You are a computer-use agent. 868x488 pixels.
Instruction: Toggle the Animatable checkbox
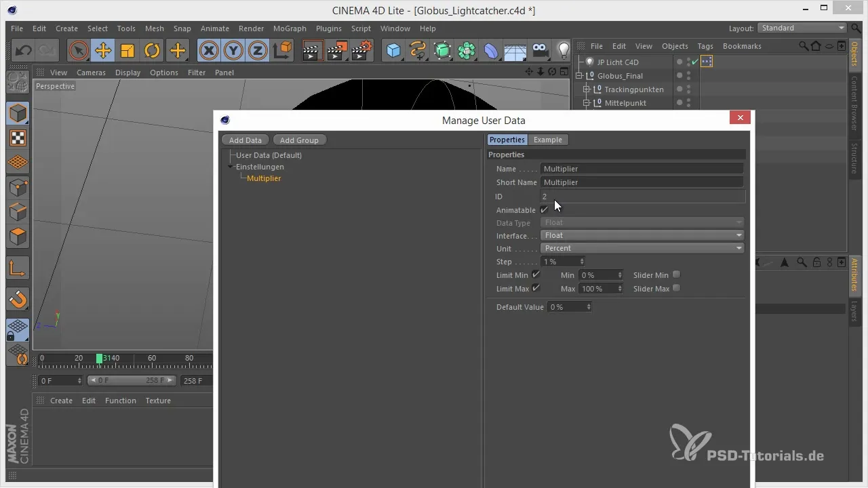coord(545,209)
